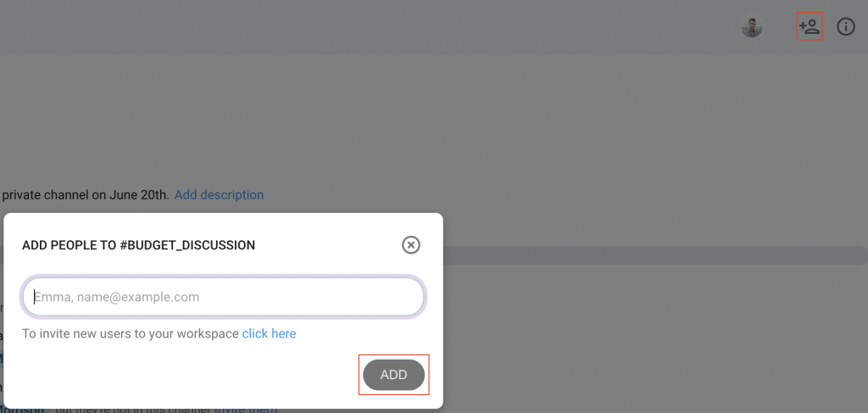
Task: Open the add people icon in header
Action: (x=810, y=26)
